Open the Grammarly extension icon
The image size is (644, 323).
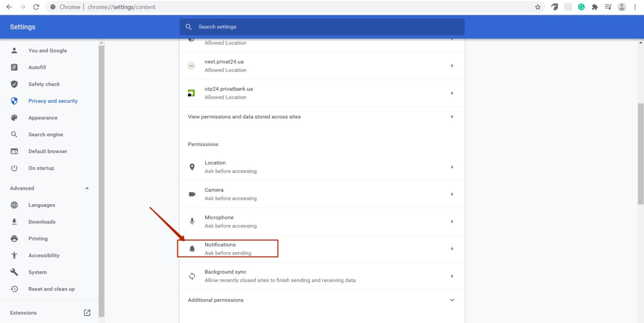[x=581, y=7]
